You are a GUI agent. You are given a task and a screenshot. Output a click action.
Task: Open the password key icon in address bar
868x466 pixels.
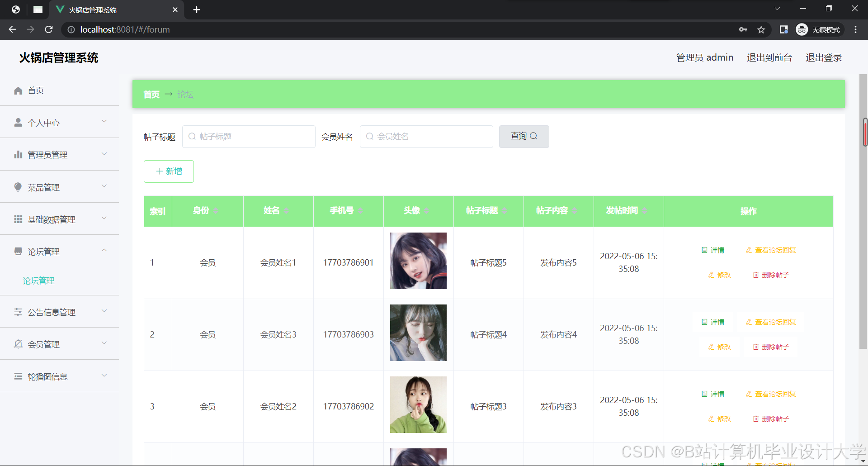743,29
